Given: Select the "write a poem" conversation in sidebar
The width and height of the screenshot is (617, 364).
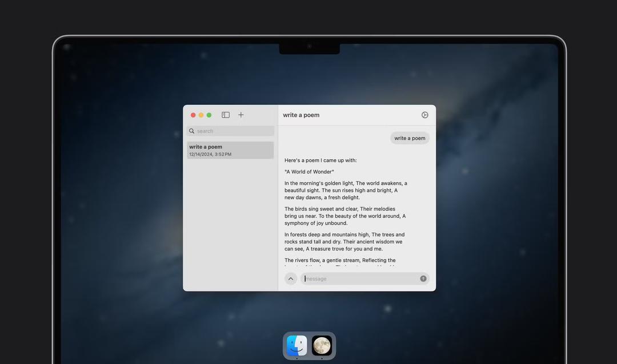Looking at the screenshot, I should 230,150.
